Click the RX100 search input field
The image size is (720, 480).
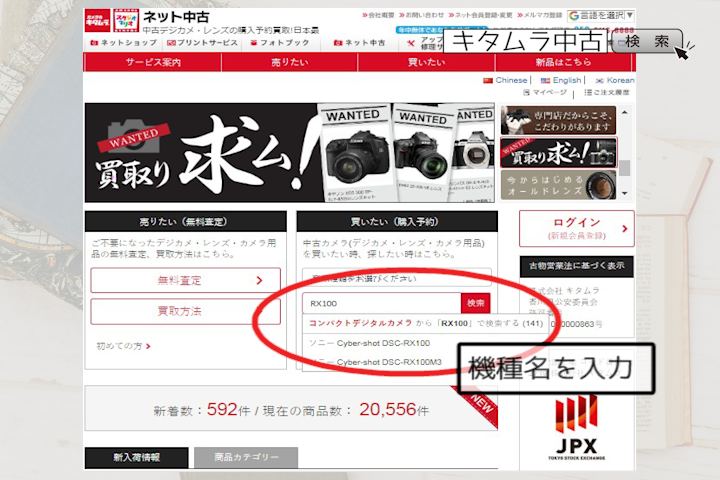pos(381,303)
